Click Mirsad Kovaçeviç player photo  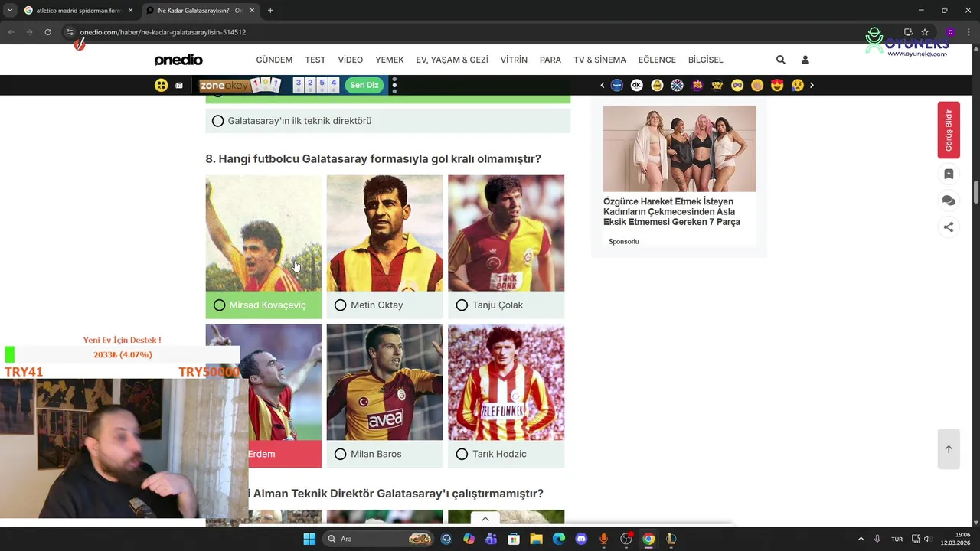click(x=263, y=233)
